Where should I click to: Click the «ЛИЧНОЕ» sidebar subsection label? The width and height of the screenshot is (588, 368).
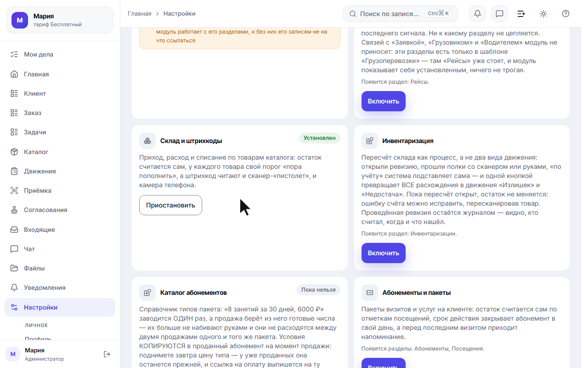coord(36,326)
